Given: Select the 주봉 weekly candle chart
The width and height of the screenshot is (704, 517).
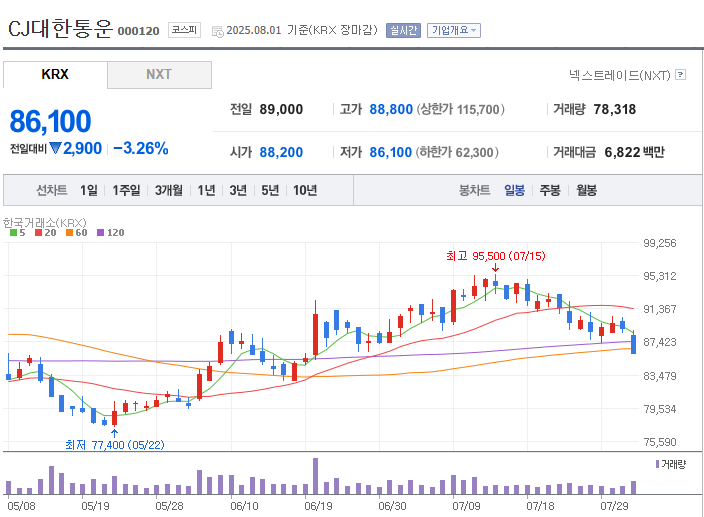Looking at the screenshot, I should [550, 190].
